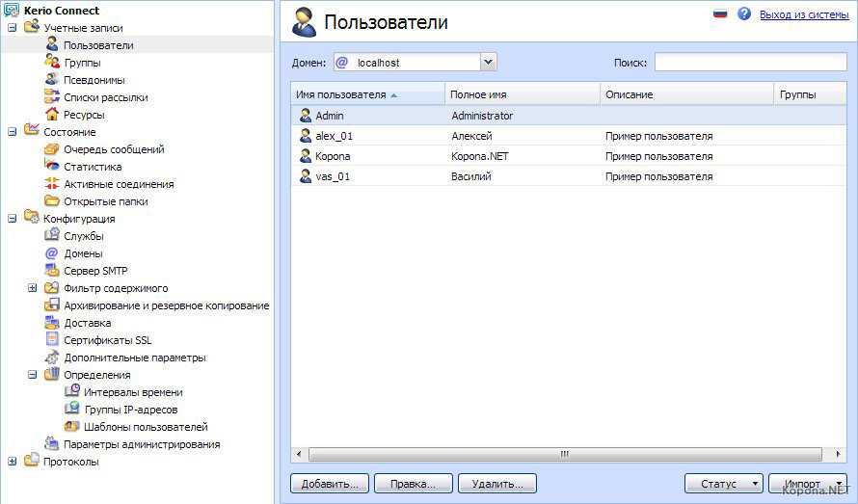Click the Ресурсы house icon
Image resolution: width=858 pixels, height=504 pixels.
52,115
